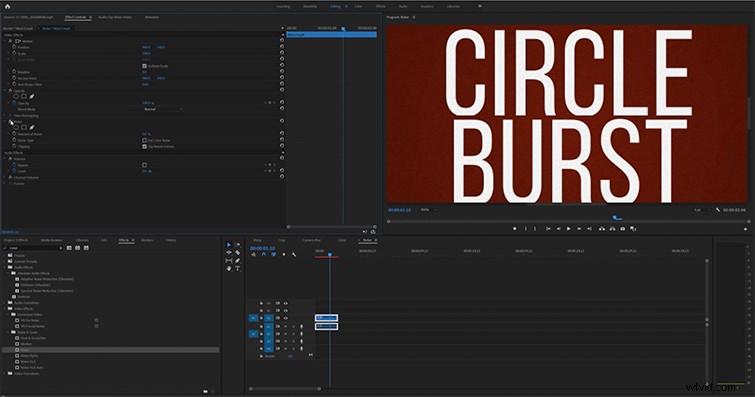Open the playback resolution Full dropdown
This screenshot has height=397, width=755.
[x=702, y=210]
